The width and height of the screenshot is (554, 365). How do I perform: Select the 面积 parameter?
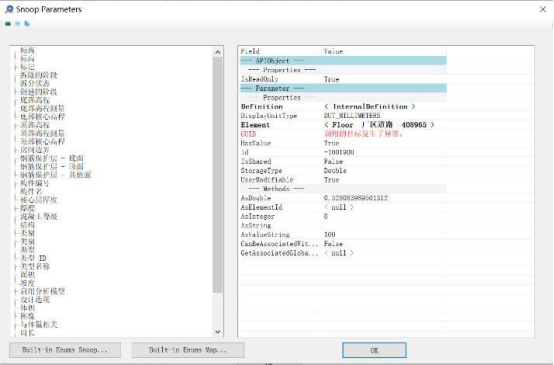point(27,275)
